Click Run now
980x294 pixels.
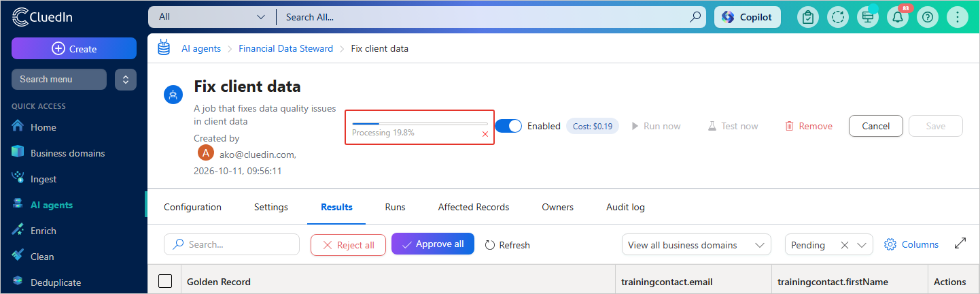657,126
